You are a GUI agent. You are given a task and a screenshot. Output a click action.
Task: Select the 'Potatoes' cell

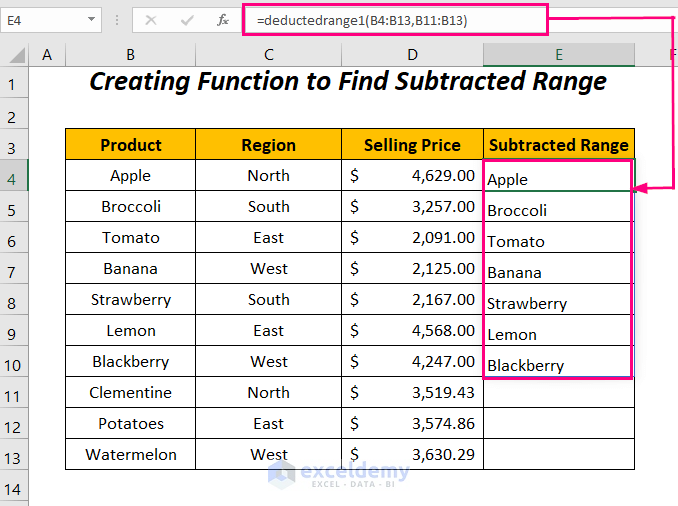(x=131, y=423)
